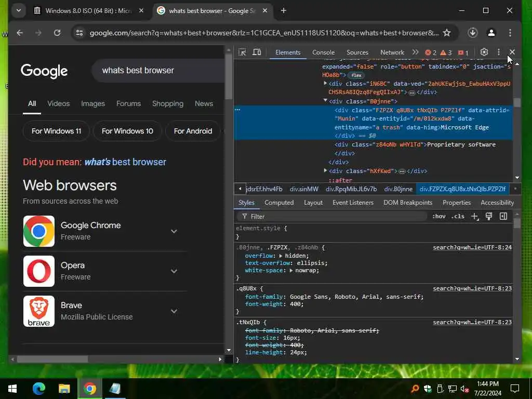Open Chrome downloads icon
Screen dimensions: 532x399
click(473, 33)
